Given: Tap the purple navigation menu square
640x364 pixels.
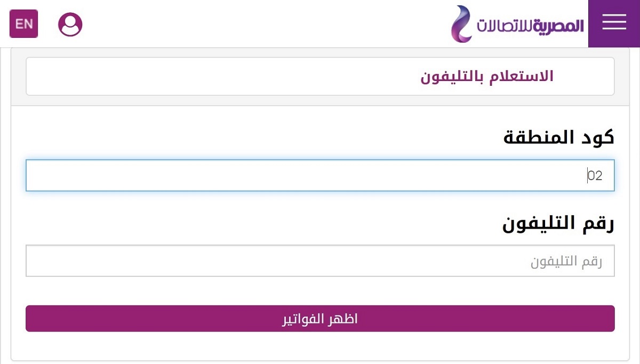Looking at the screenshot, I should point(614,23).
